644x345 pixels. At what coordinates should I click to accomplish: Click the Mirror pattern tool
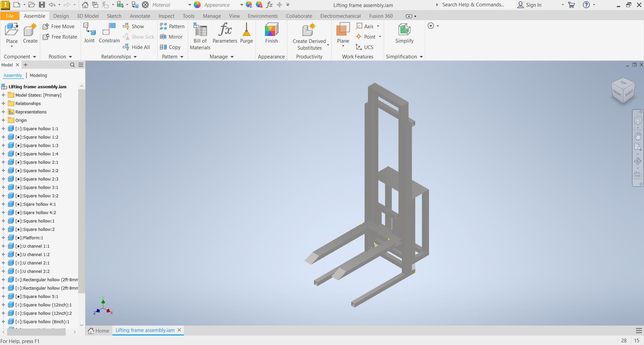tap(171, 37)
